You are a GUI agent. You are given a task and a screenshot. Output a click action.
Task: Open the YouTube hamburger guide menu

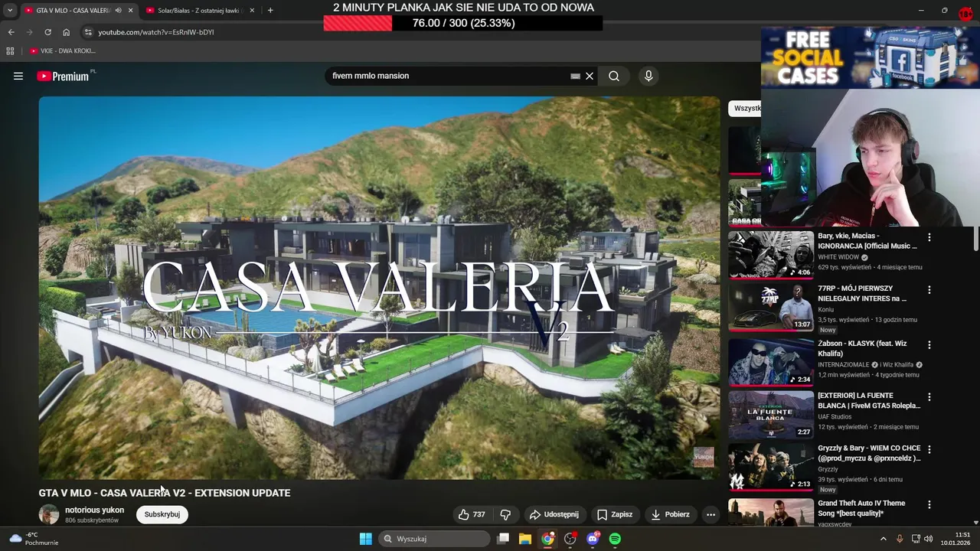(x=18, y=76)
